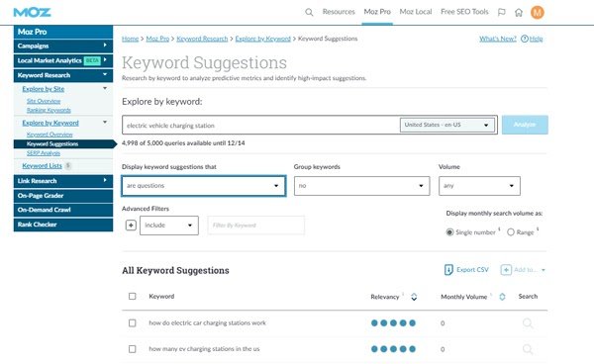Check the select-all keyword checkbox in header
The image size is (594, 364).
point(133,297)
